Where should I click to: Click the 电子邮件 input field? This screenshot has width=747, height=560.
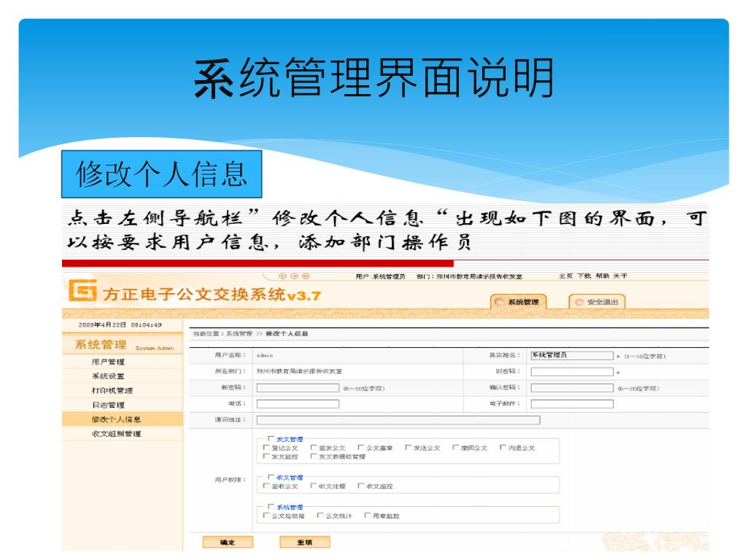pyautogui.click(x=572, y=404)
